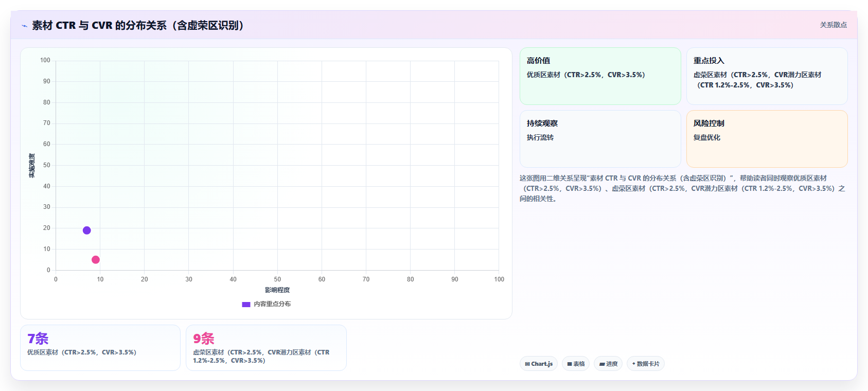Click the y-axis tick label 100

click(x=45, y=60)
